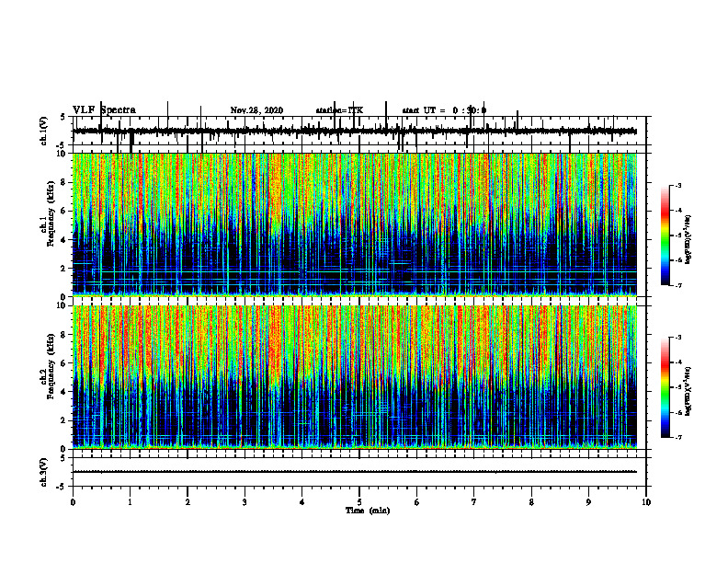Click the time axis tick label "6"
The width and height of the screenshot is (728, 563).
[x=417, y=502]
